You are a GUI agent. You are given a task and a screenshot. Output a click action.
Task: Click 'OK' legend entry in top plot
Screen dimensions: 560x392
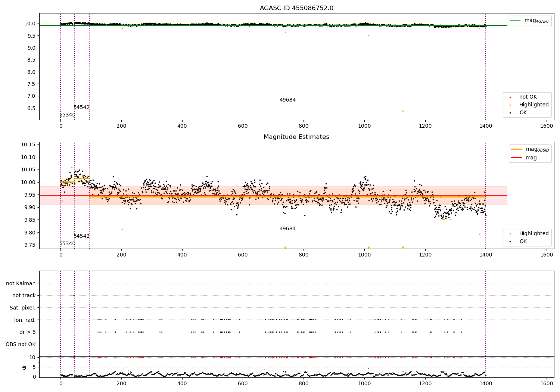[523, 112]
